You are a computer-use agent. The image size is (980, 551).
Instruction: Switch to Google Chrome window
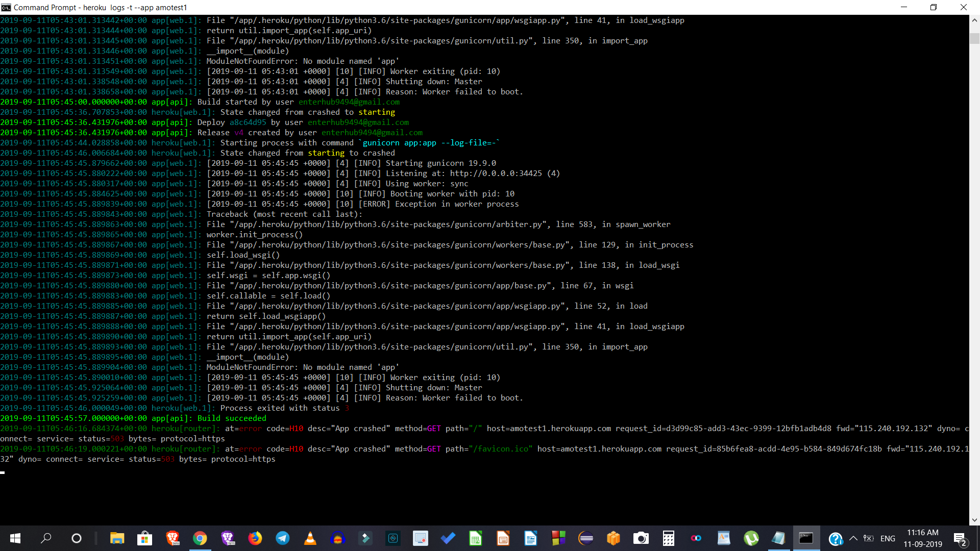coord(200,538)
